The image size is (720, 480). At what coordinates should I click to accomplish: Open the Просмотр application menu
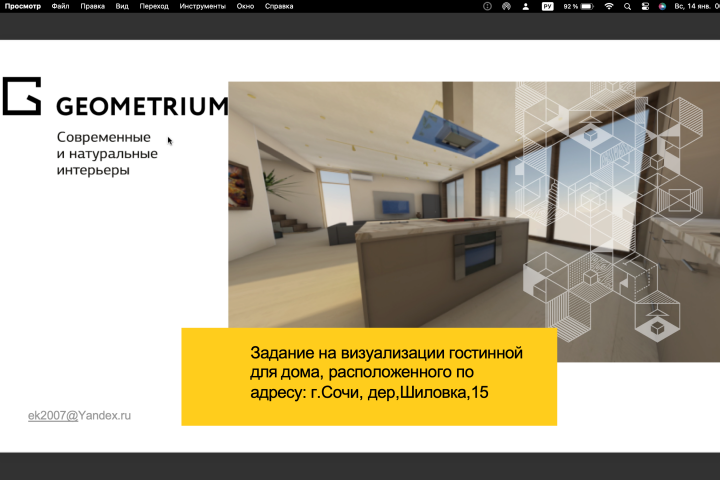pyautogui.click(x=22, y=6)
